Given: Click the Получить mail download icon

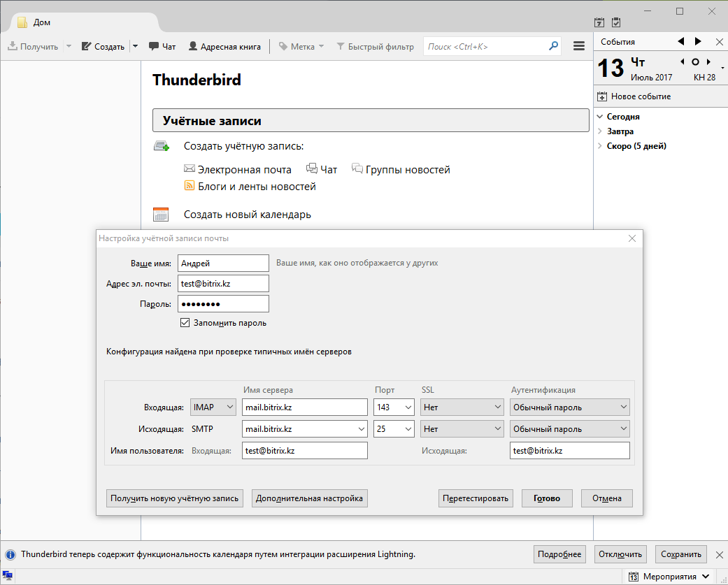Looking at the screenshot, I should click(x=13, y=46).
